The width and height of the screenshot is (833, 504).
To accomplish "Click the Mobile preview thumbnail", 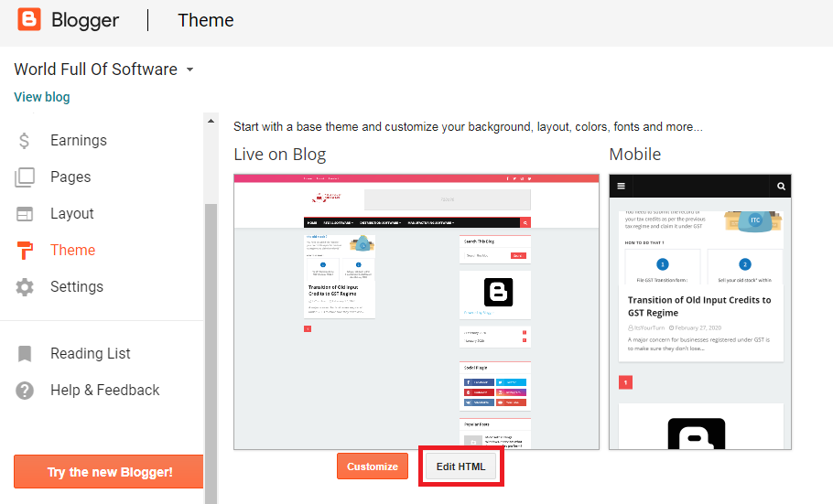I will (700, 312).
